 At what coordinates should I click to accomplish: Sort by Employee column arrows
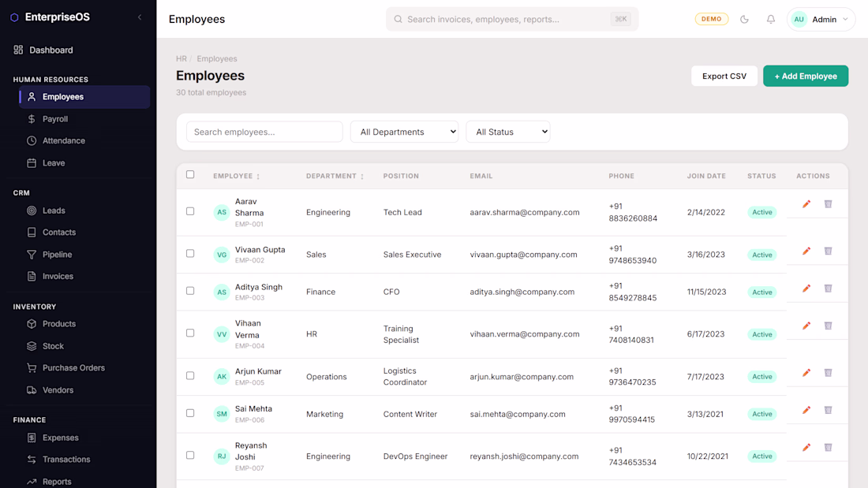pyautogui.click(x=258, y=177)
